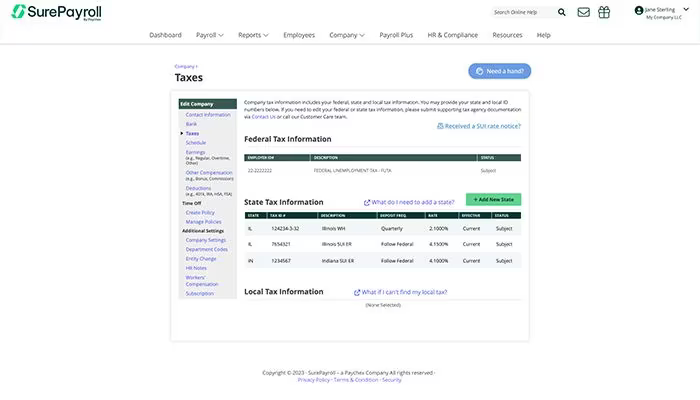Select Taxes in the sidebar
Image resolution: width=700 pixels, height=400 pixels.
pos(192,133)
